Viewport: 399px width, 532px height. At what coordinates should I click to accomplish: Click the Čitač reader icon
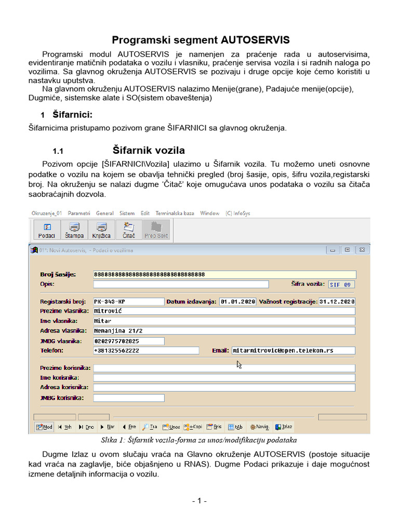tap(129, 230)
